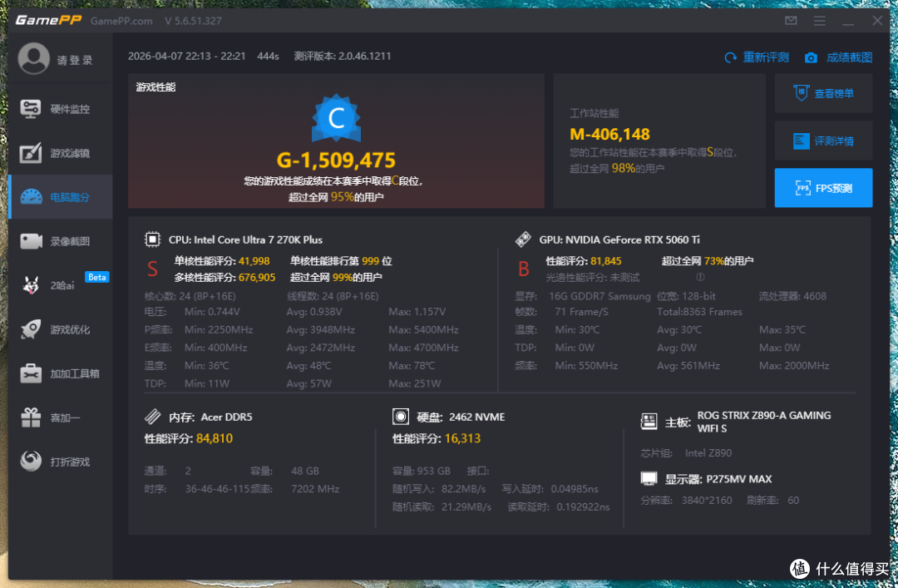Viewport: 898px width, 588px height.
Task: Click the 工作站性能 heading
Action: (x=594, y=113)
